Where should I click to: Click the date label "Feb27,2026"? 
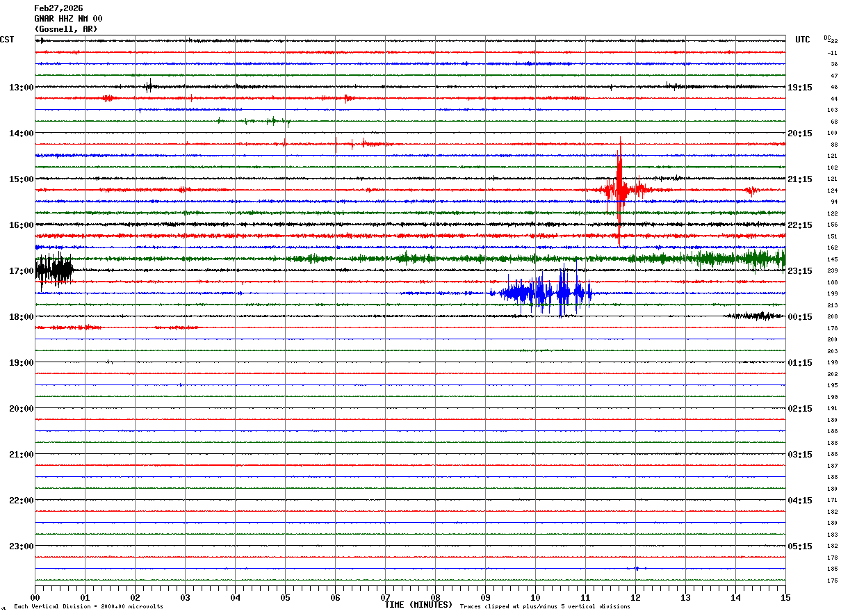[58, 8]
